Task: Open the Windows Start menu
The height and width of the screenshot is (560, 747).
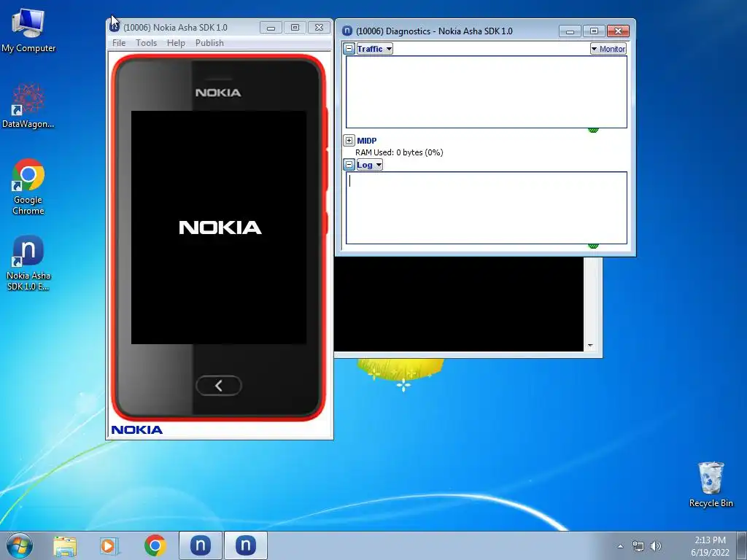Action: tap(20, 545)
